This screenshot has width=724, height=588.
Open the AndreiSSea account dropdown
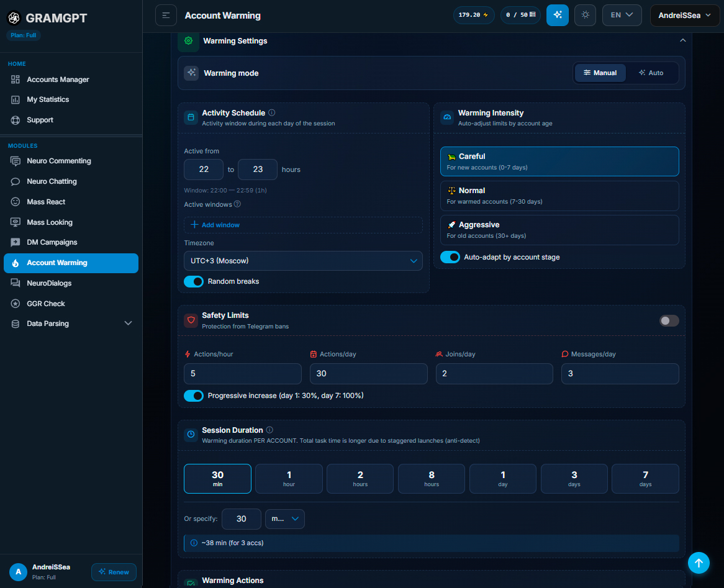(684, 16)
